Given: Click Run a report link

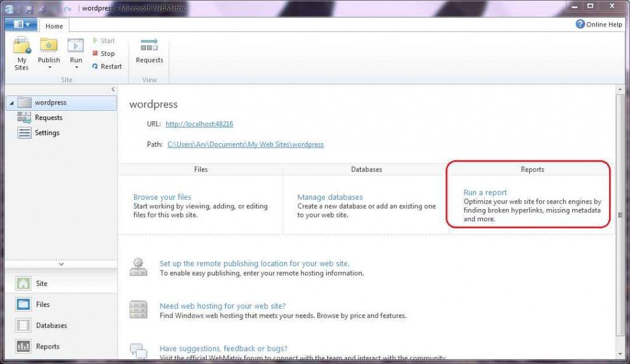Looking at the screenshot, I should click(x=485, y=192).
